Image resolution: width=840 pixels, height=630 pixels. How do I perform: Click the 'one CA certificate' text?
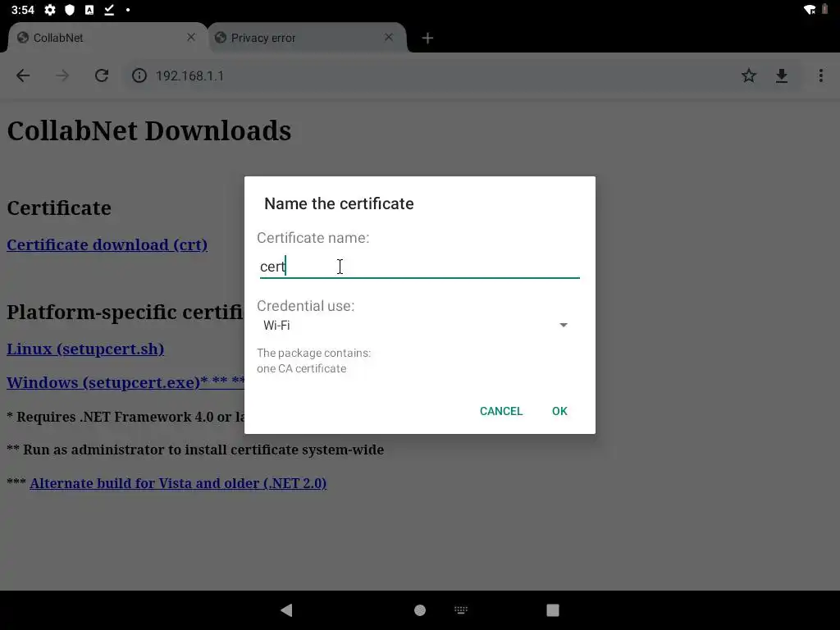302,368
